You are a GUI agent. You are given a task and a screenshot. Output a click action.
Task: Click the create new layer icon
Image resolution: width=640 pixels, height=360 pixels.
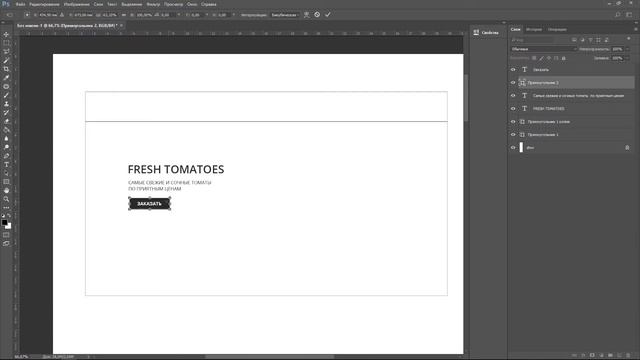[x=619, y=356]
